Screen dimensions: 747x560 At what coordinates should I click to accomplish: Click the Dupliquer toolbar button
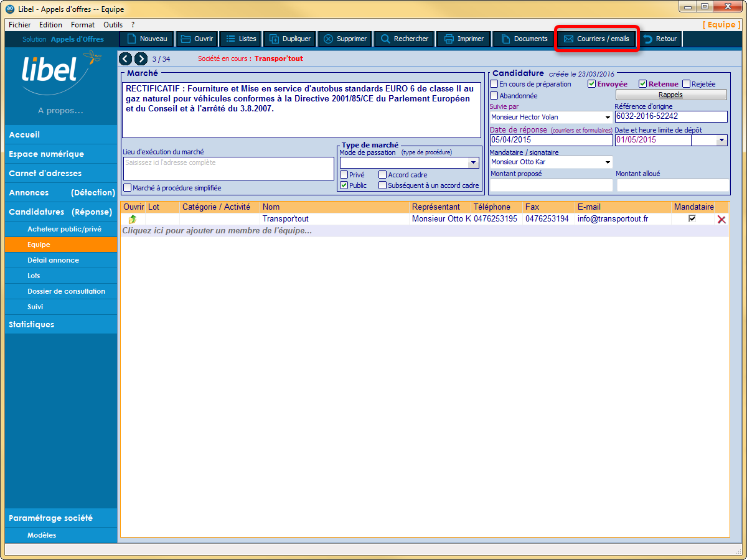click(x=290, y=39)
